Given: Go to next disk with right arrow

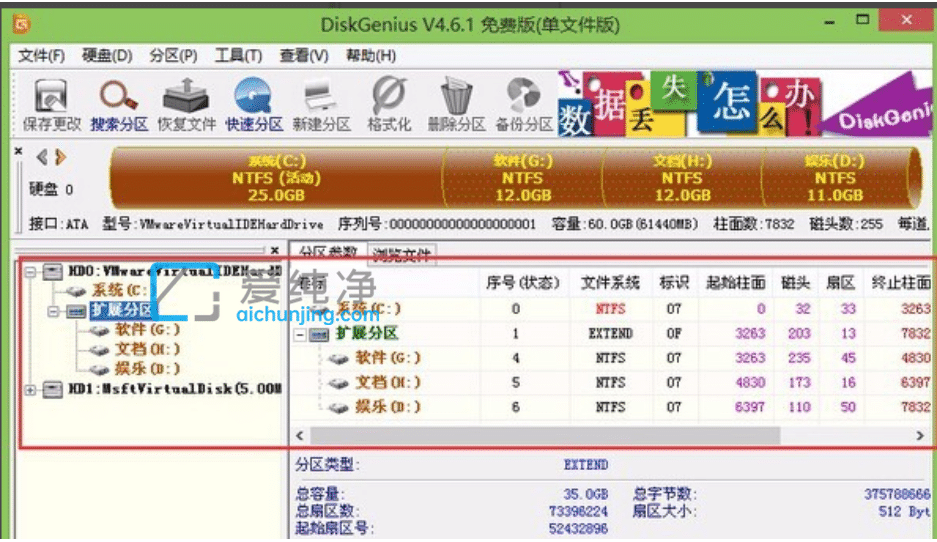Looking at the screenshot, I should [x=60, y=158].
